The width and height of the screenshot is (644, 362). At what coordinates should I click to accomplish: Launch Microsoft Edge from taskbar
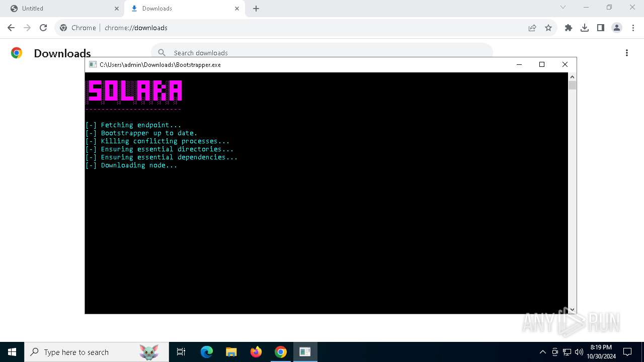[x=207, y=352]
